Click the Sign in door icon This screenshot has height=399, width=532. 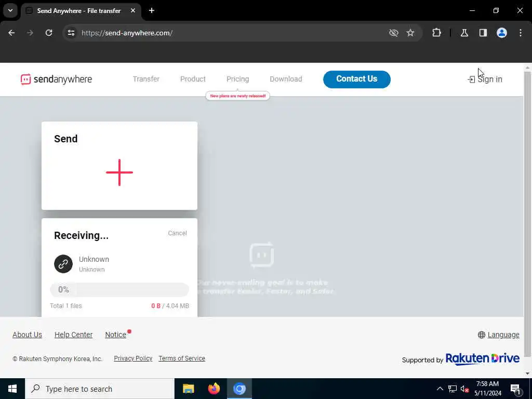[x=471, y=79]
